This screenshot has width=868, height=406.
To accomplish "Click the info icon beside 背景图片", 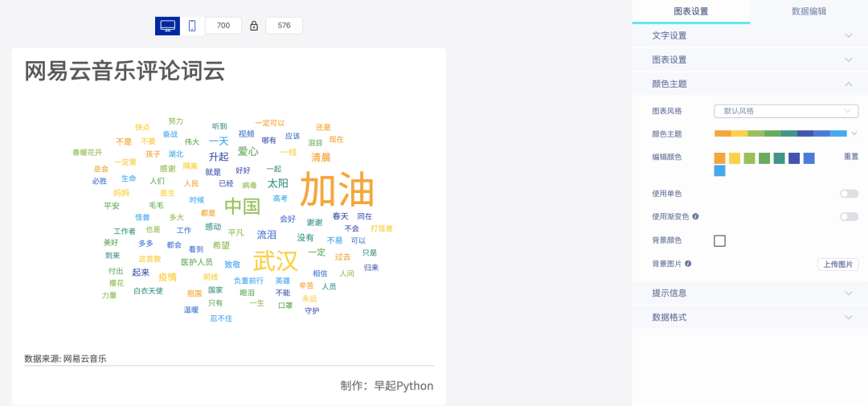I will tap(687, 264).
